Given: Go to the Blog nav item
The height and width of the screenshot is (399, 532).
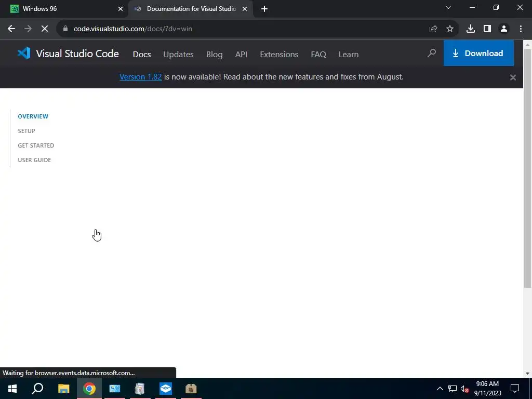Looking at the screenshot, I should point(215,54).
